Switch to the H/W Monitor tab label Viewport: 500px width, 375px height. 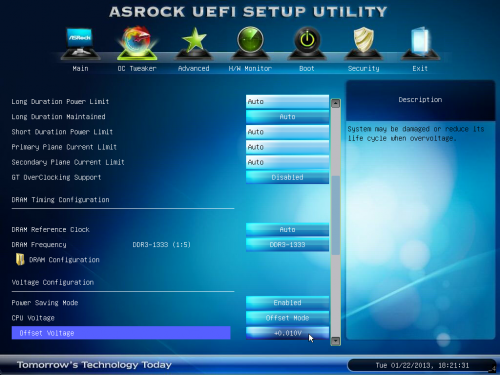(x=250, y=68)
